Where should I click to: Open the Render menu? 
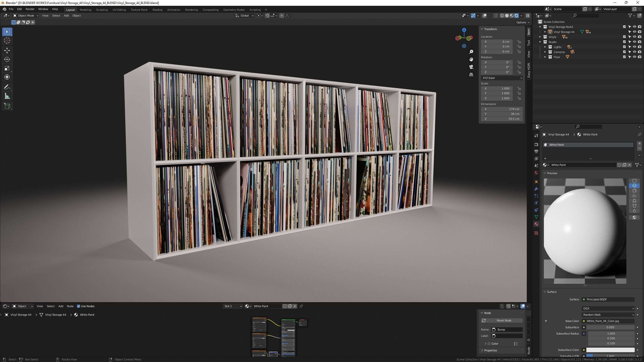(30, 9)
